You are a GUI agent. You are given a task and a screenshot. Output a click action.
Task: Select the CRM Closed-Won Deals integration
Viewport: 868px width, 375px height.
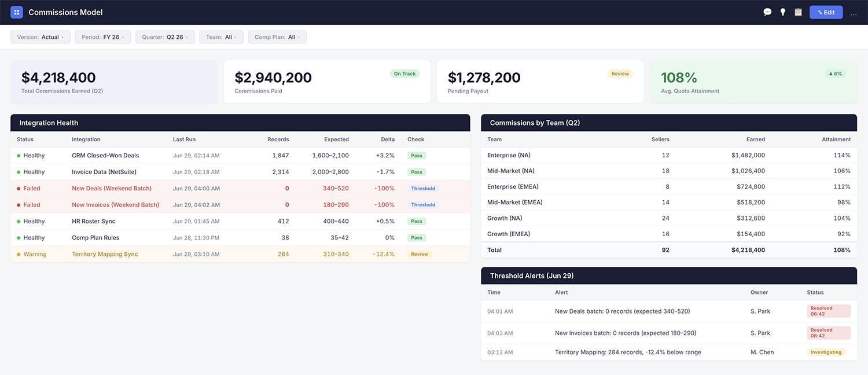point(105,156)
